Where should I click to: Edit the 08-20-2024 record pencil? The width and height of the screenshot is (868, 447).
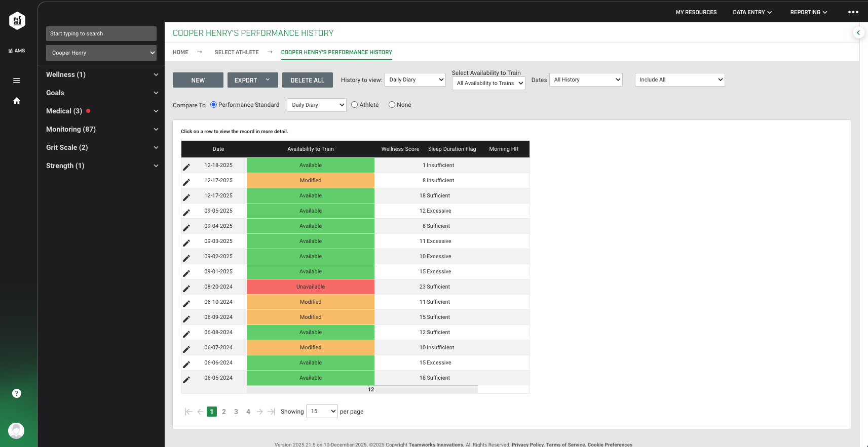pos(186,288)
